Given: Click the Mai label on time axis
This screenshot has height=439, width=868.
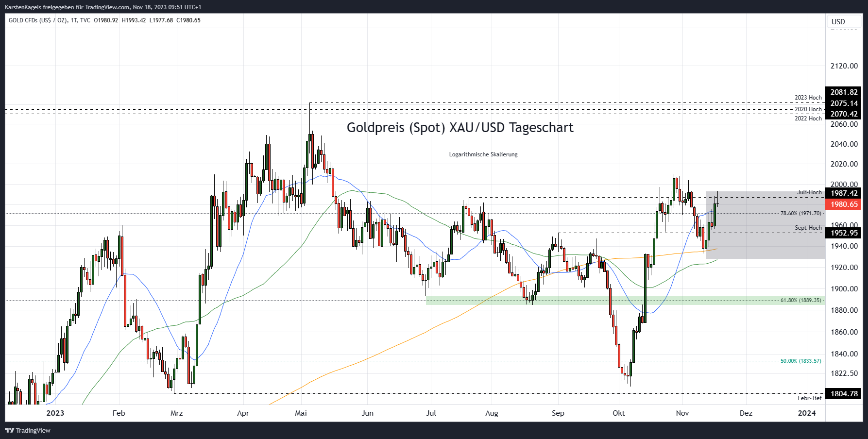Looking at the screenshot, I should click(x=301, y=413).
